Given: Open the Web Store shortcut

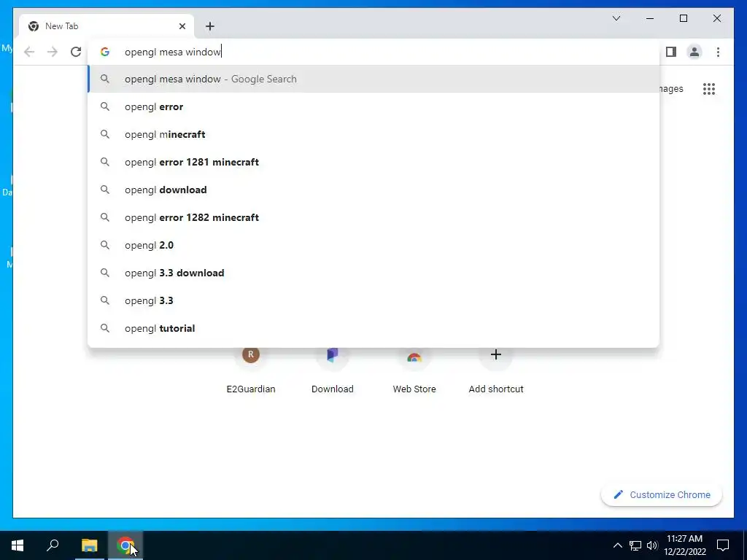Looking at the screenshot, I should 414,371.
